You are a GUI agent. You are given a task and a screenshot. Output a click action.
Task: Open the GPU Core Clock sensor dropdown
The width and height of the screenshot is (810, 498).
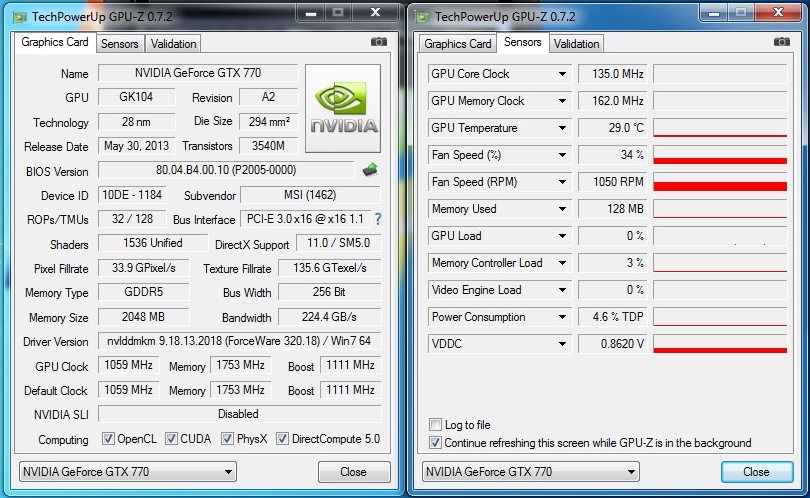pyautogui.click(x=562, y=74)
